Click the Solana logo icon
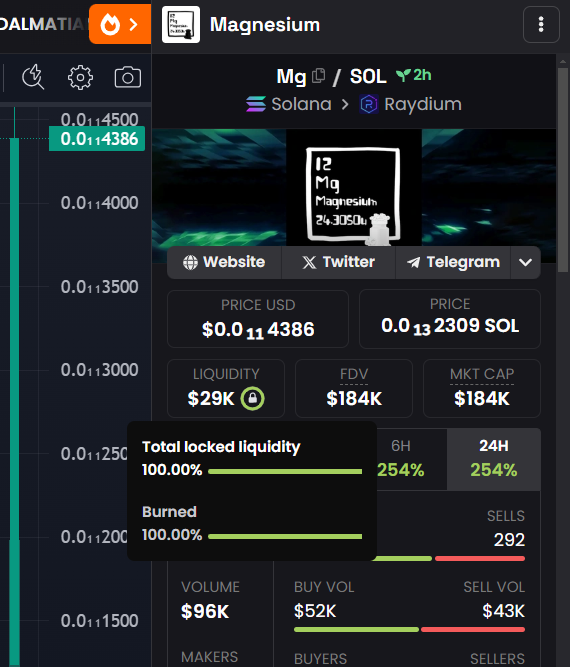The height and width of the screenshot is (667, 570). coord(256,104)
